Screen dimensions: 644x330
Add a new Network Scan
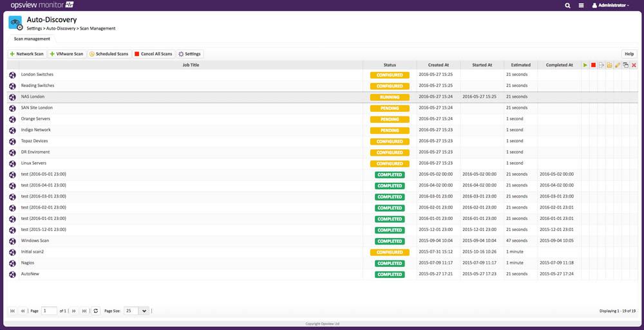27,54
